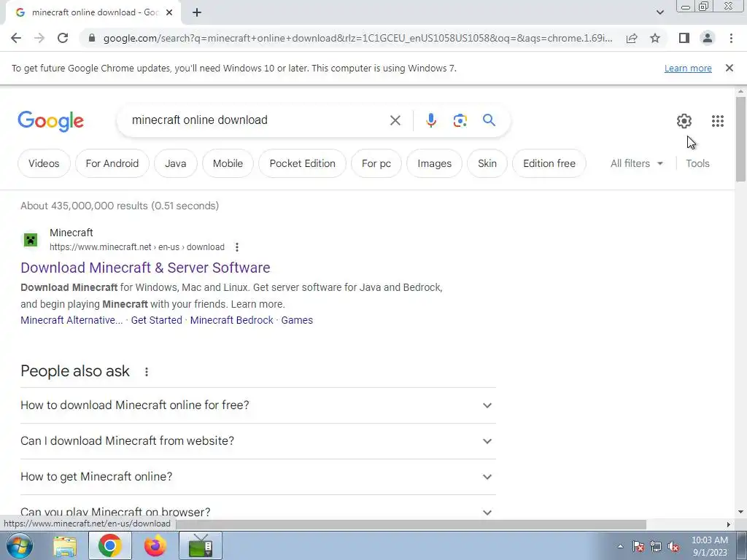Filter results by Videos
Screen dimensions: 747x560
tap(44, 163)
